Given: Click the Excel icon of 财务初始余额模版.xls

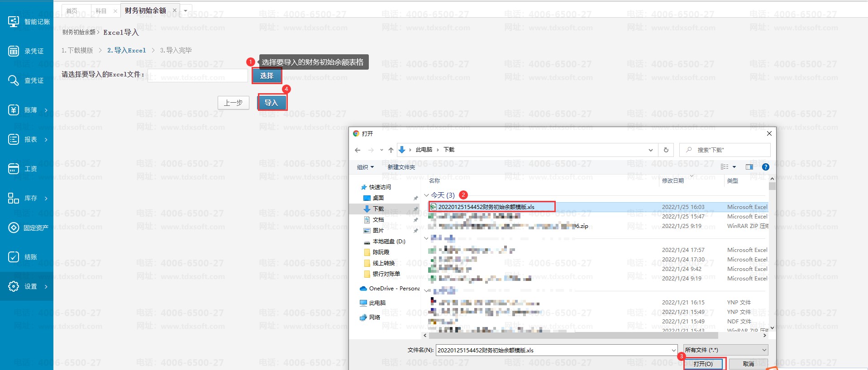Looking at the screenshot, I should point(433,207).
